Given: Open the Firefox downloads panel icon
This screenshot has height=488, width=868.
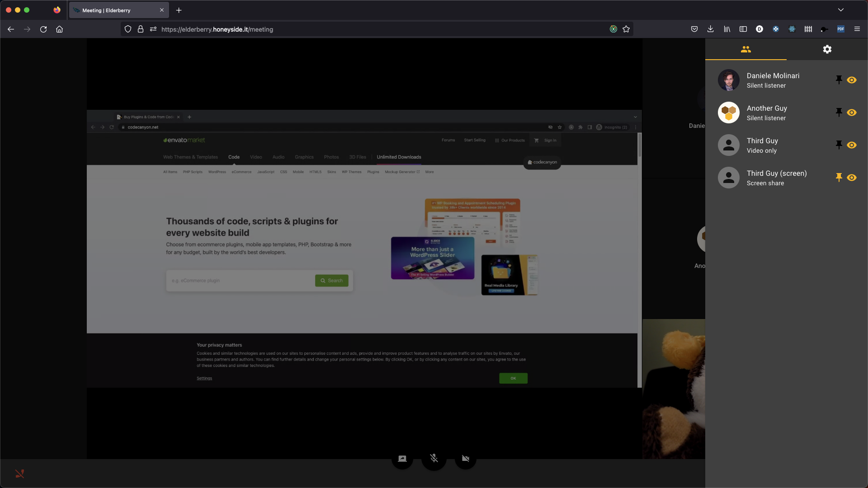Looking at the screenshot, I should pos(710,29).
